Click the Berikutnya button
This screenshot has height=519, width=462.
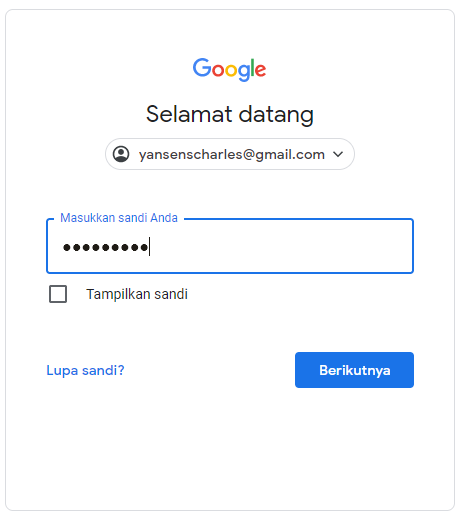click(354, 370)
